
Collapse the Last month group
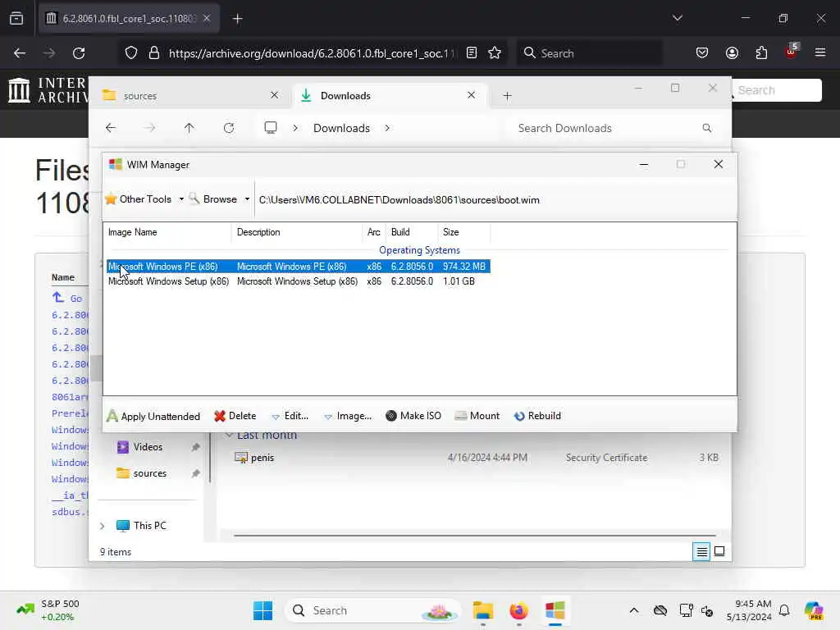point(230,435)
